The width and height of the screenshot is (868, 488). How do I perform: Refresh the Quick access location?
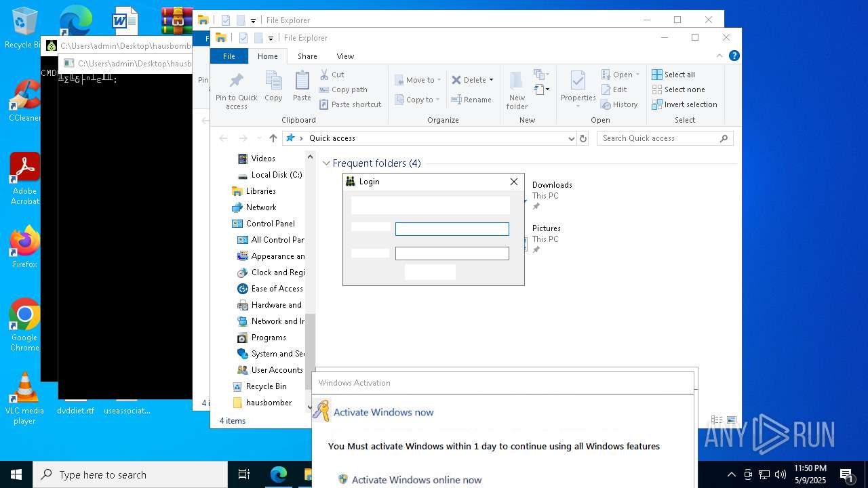[x=583, y=138]
